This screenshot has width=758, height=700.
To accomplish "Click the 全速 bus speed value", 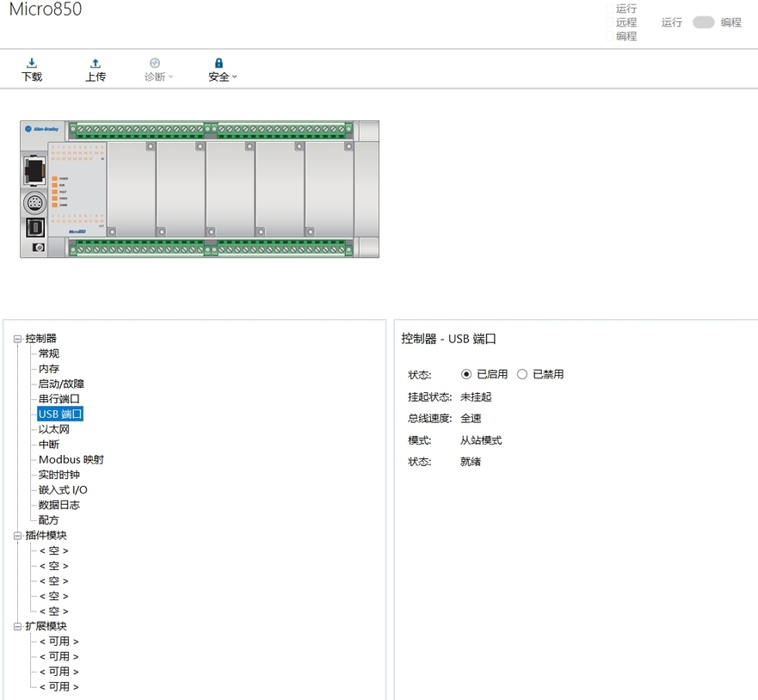I will coord(471,418).
